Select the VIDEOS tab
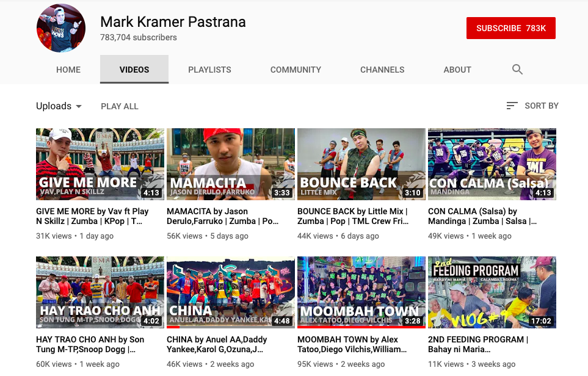The width and height of the screenshot is (588, 376). tap(134, 70)
